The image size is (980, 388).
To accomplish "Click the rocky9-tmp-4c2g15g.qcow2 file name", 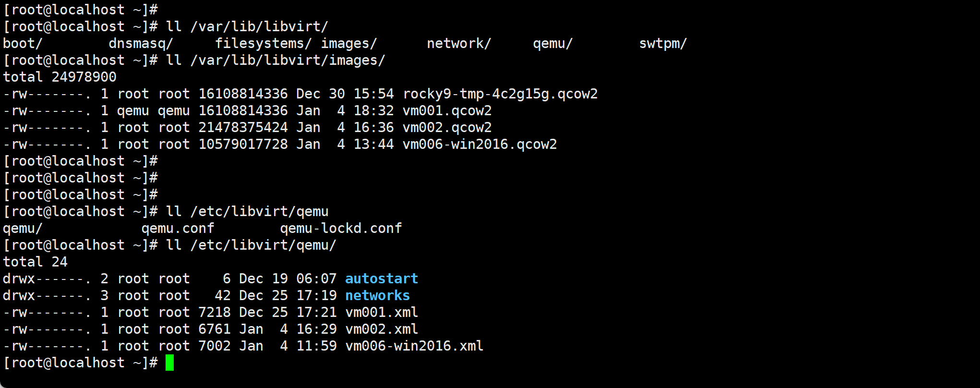I will point(500,94).
